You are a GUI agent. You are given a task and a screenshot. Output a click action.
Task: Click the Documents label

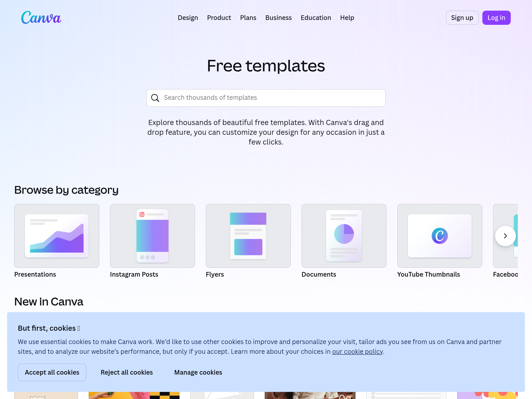[319, 274]
